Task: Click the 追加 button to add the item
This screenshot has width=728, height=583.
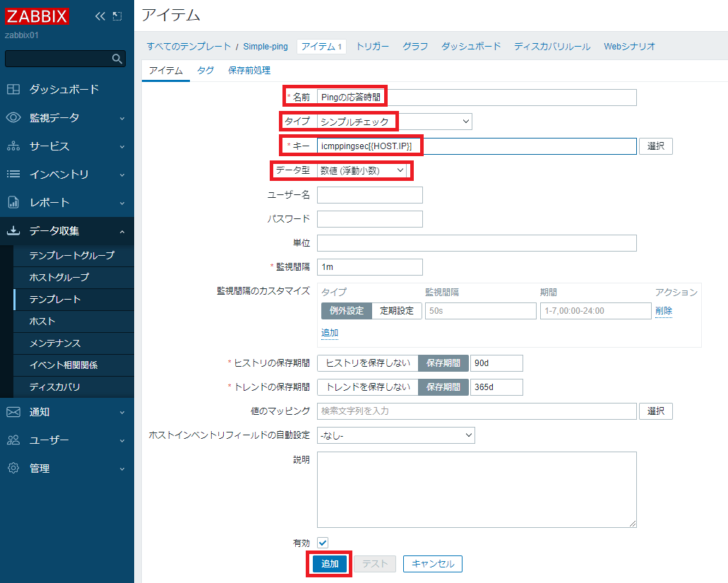Action: [x=329, y=564]
